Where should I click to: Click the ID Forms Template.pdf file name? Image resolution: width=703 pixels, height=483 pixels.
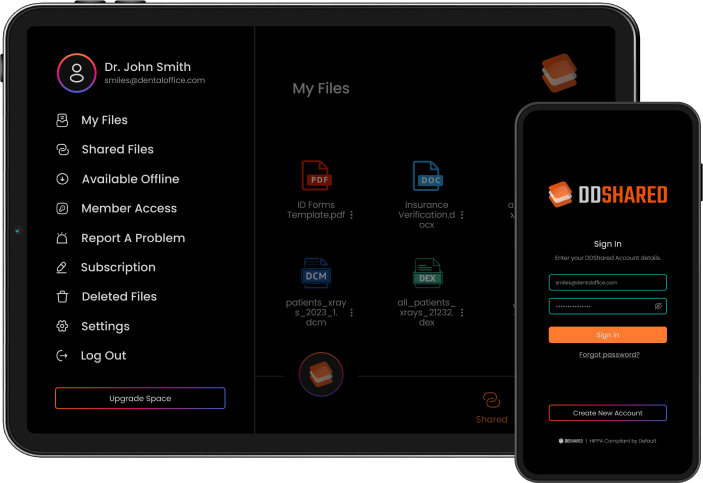coord(316,210)
